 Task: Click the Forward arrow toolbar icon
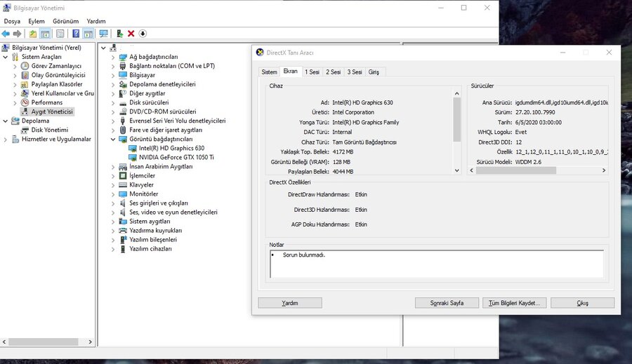pos(17,34)
